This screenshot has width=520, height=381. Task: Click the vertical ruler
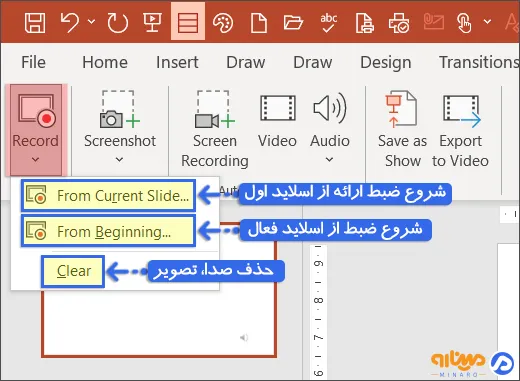pos(318,312)
